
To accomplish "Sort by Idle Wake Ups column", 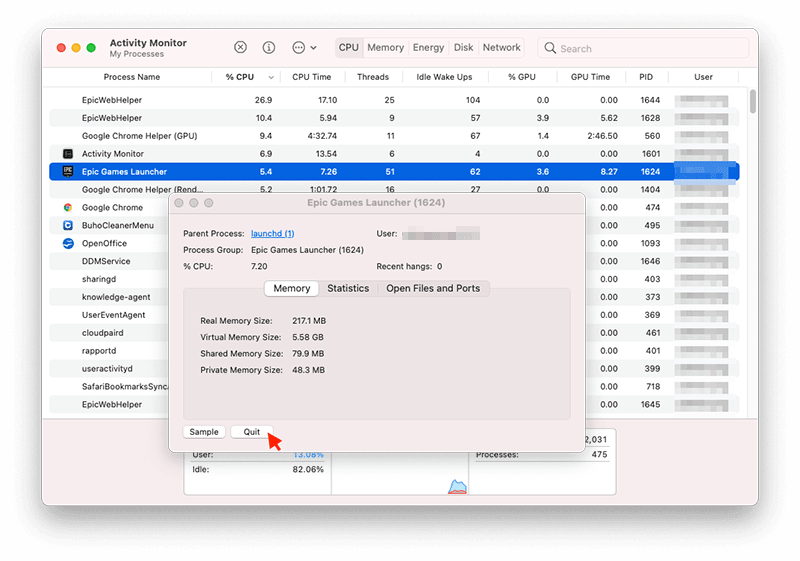I will tap(444, 77).
